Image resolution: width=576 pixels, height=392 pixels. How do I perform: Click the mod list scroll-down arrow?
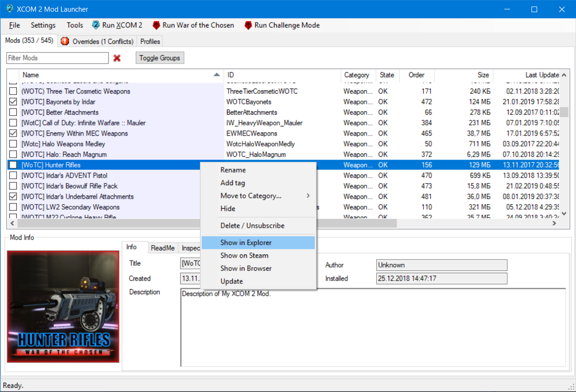pos(565,214)
